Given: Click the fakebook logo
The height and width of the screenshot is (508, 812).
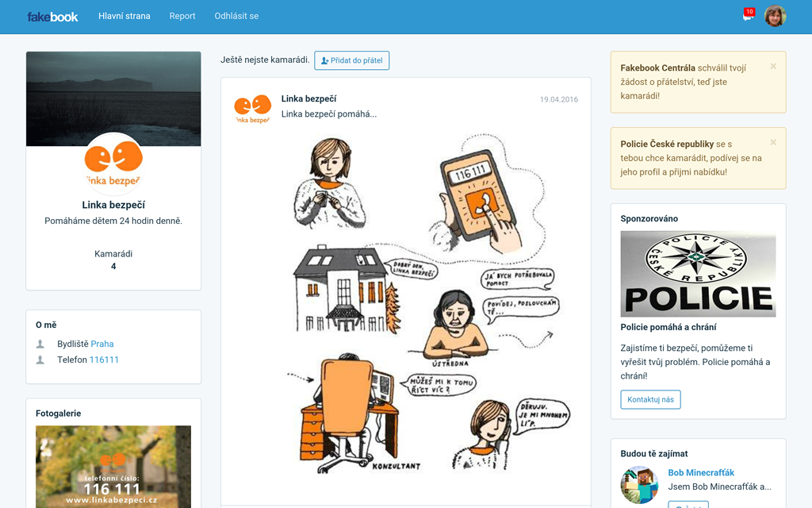Looking at the screenshot, I should pyautogui.click(x=52, y=17).
